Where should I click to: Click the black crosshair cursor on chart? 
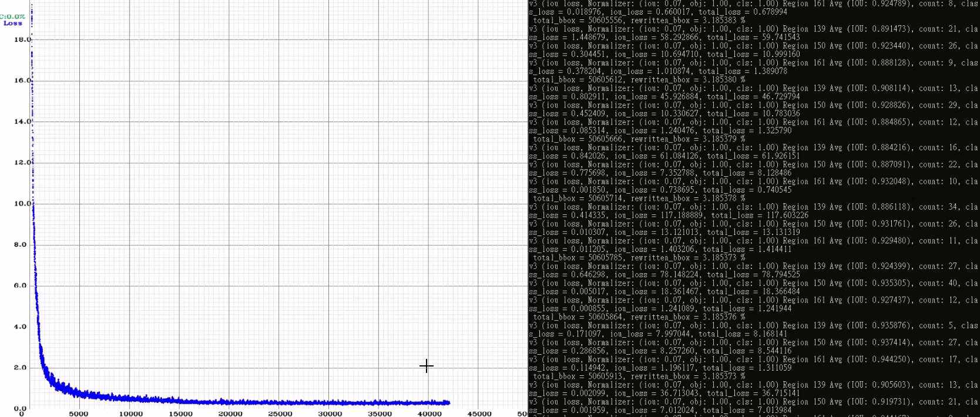427,366
